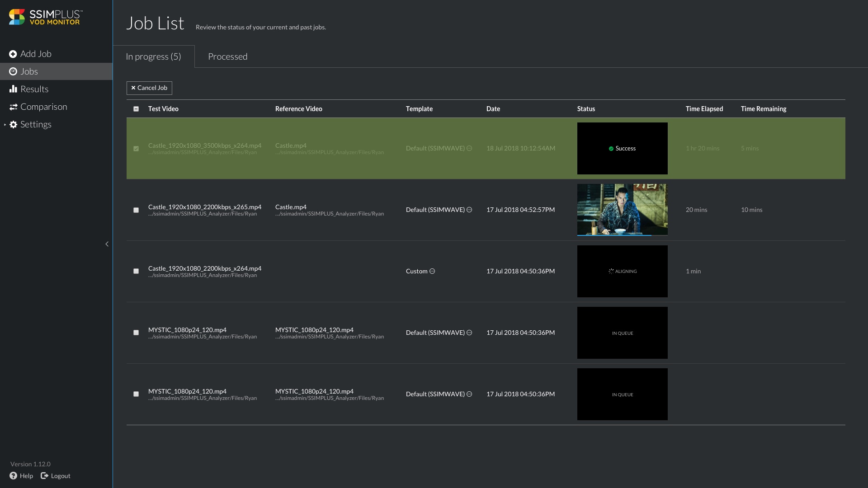Click the Jobs icon in the sidebar

point(13,71)
